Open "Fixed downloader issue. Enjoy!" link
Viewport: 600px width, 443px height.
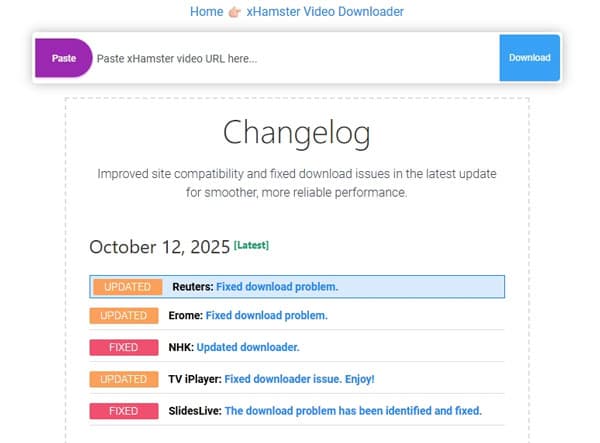point(299,379)
